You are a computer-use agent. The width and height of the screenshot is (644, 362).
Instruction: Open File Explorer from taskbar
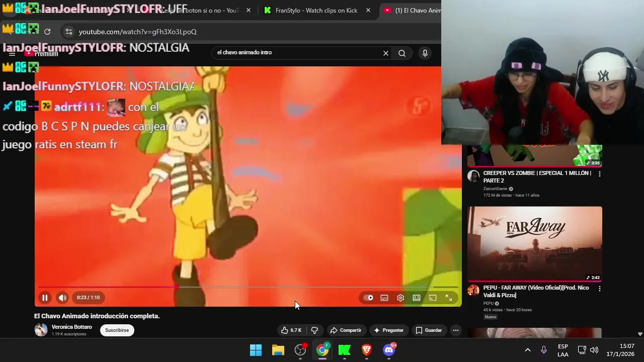[x=278, y=350]
